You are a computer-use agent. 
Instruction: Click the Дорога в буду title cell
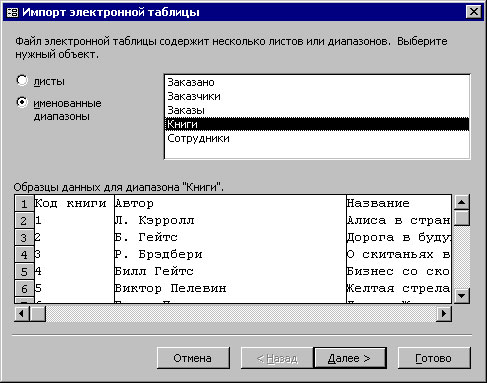399,237
